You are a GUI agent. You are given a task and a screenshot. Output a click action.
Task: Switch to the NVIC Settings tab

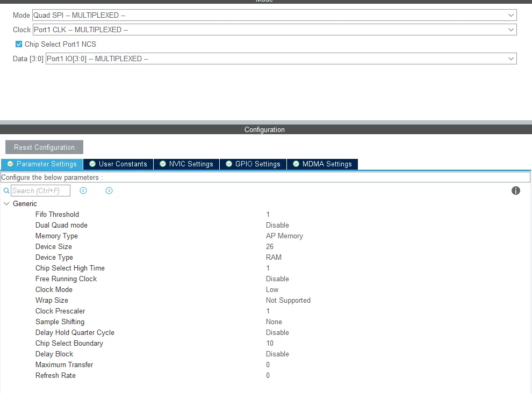[x=186, y=164]
